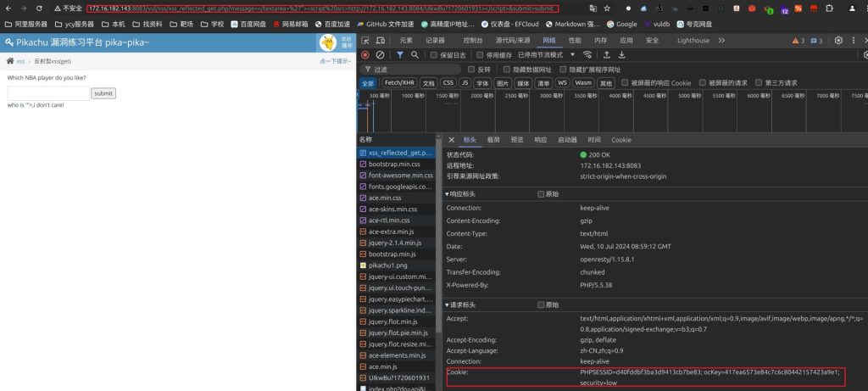Filter requests by 图片 type
The width and height of the screenshot is (868, 391).
pos(502,82)
